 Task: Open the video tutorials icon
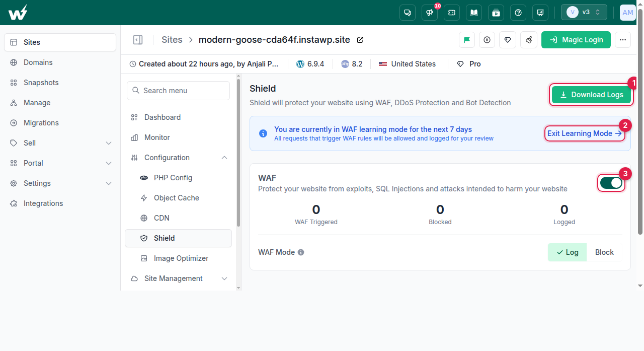[x=496, y=13]
